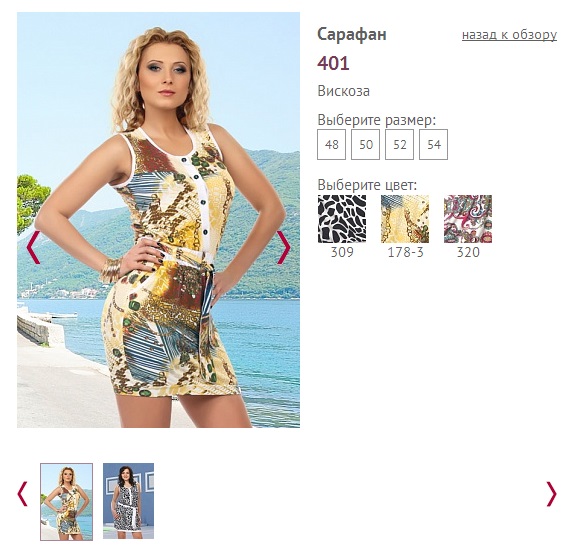Viewport: 562px width, 548px height.
Task: Select size 54
Action: click(x=433, y=144)
